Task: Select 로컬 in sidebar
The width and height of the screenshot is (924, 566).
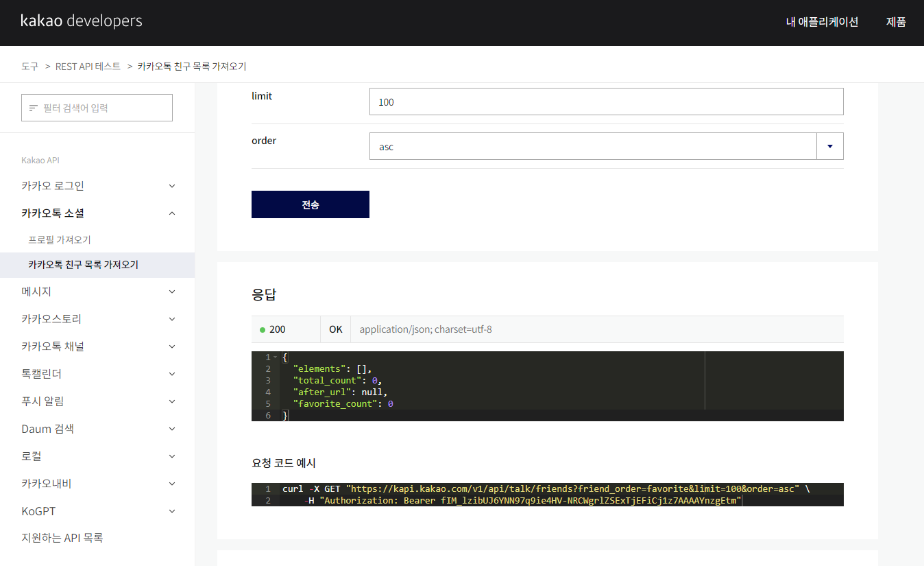Action: point(32,456)
